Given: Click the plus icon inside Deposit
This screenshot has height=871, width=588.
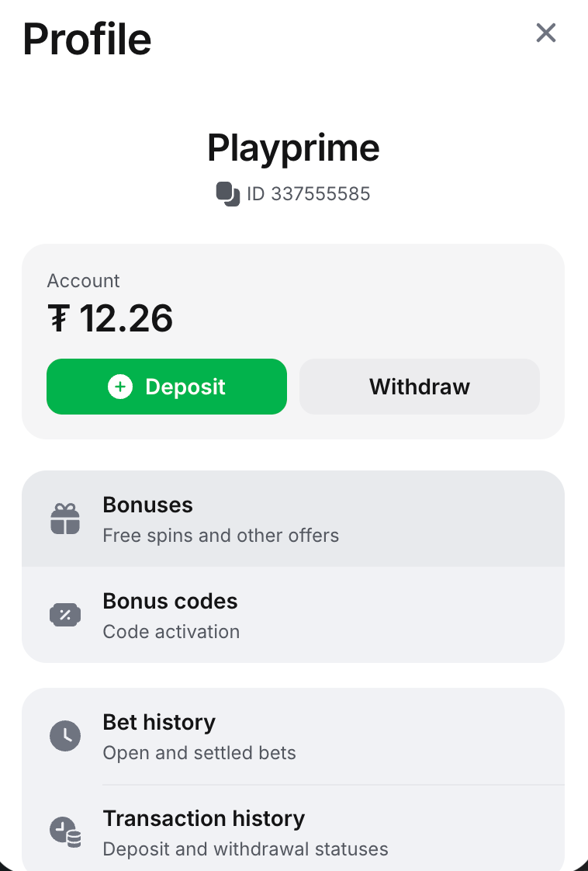Looking at the screenshot, I should [120, 387].
